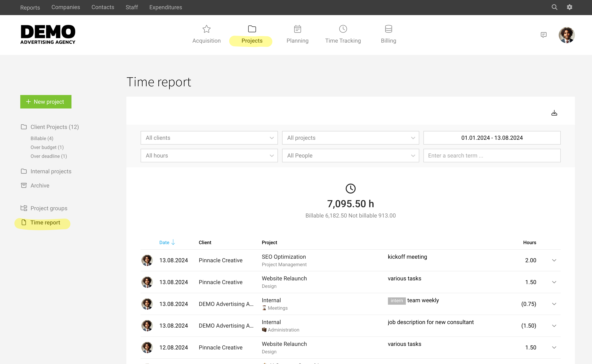Image resolution: width=592 pixels, height=364 pixels.
Task: Click the Internal projects folder icon
Action: coord(24,171)
